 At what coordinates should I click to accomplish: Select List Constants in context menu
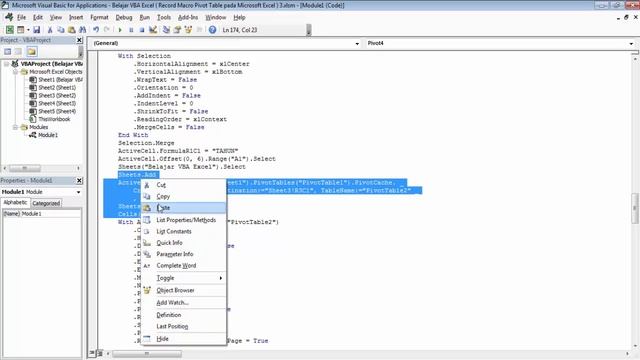(184, 231)
